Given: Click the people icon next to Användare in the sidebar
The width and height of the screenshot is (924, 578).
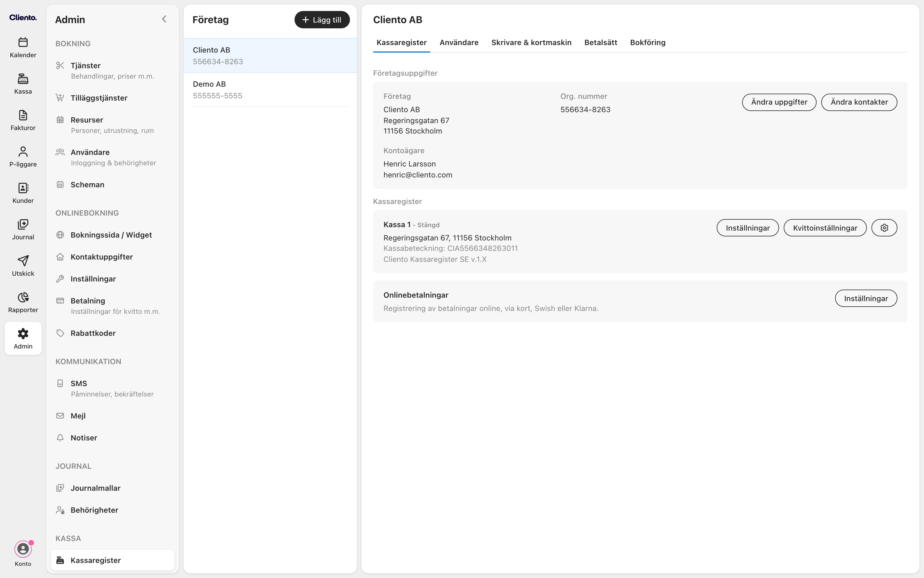Looking at the screenshot, I should (x=60, y=152).
